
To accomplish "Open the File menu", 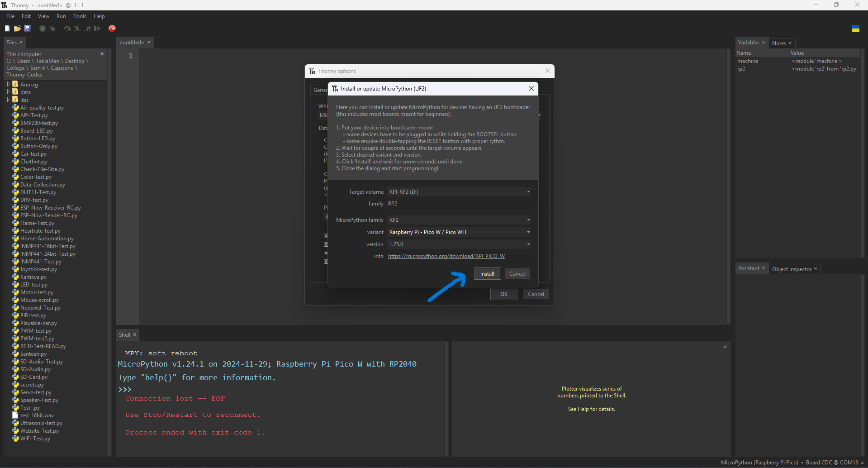I will pyautogui.click(x=10, y=16).
